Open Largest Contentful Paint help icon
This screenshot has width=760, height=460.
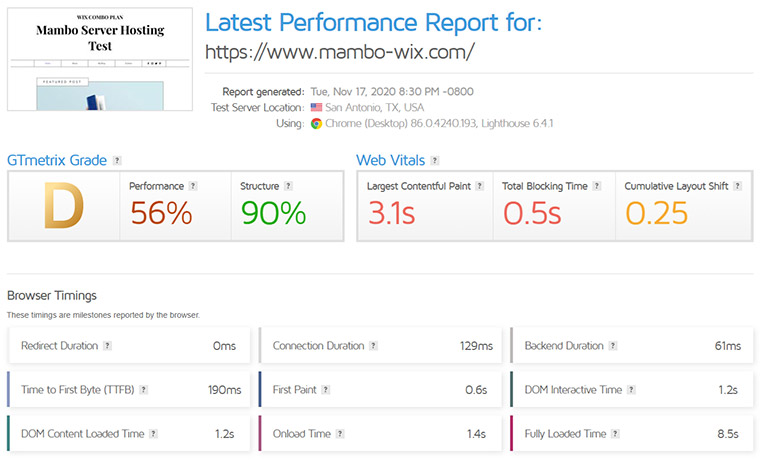(x=479, y=186)
